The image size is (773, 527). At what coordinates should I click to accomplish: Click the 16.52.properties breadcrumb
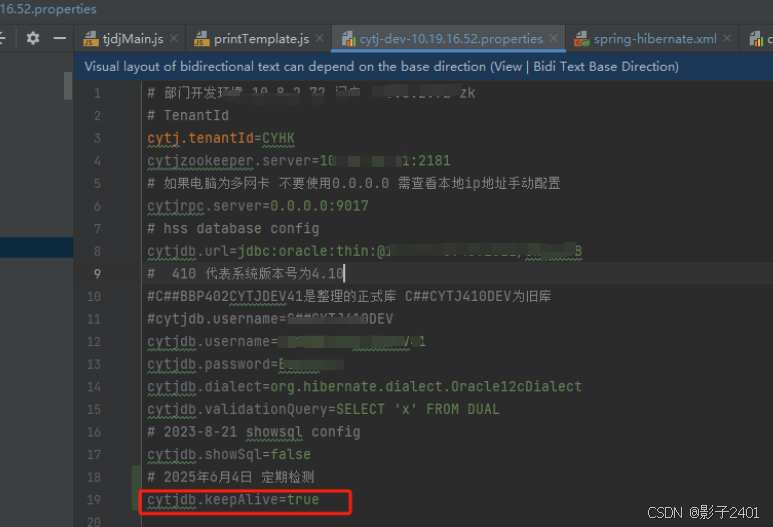(x=48, y=9)
